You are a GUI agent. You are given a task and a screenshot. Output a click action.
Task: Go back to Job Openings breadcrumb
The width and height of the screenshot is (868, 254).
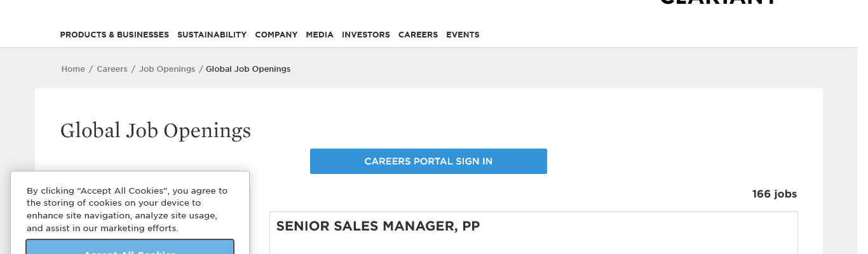pyautogui.click(x=167, y=69)
